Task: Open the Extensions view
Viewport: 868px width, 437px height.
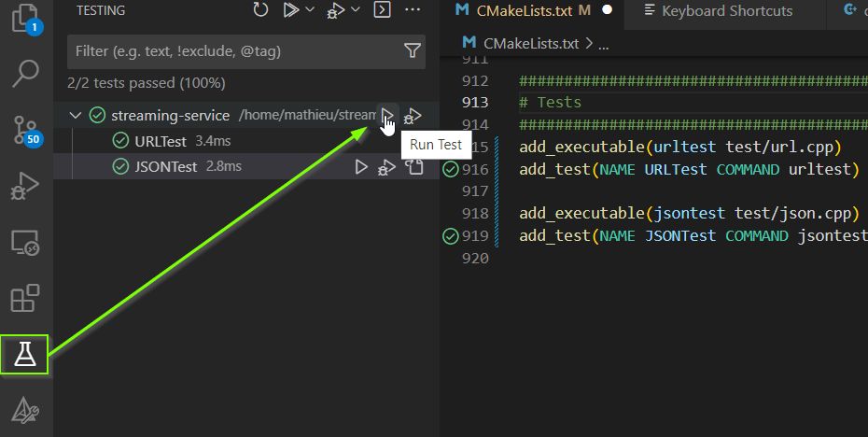Action: coord(25,298)
